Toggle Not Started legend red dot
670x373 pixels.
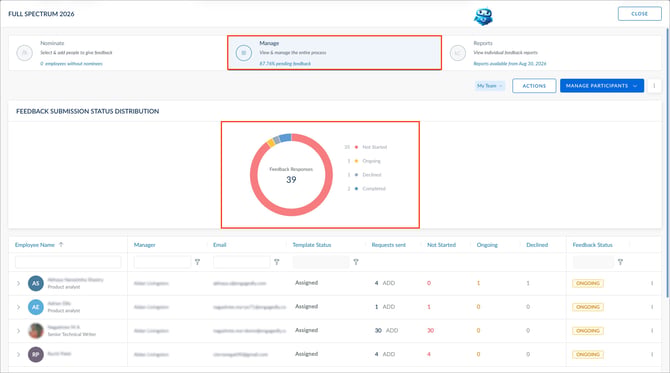[x=356, y=147]
